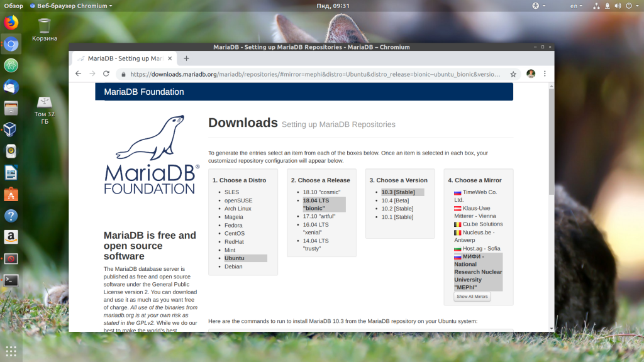Select the Debian distro
644x362 pixels.
233,266
